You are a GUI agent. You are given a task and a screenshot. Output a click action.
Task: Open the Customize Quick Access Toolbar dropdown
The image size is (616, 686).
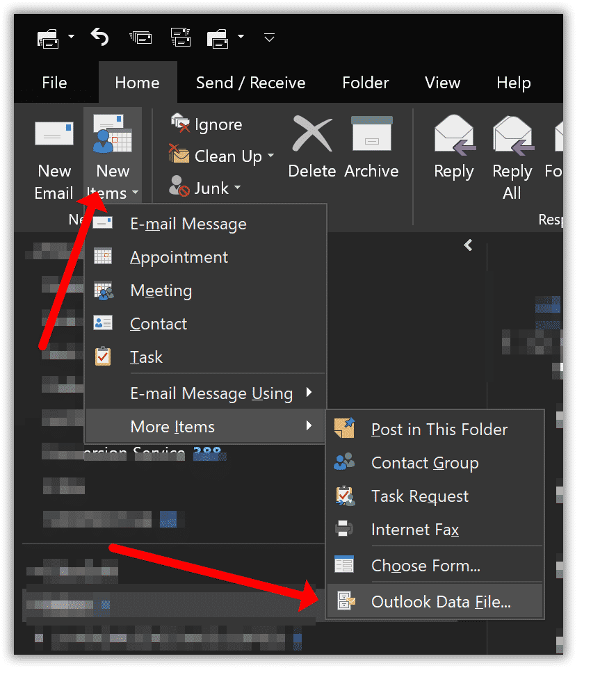click(270, 38)
